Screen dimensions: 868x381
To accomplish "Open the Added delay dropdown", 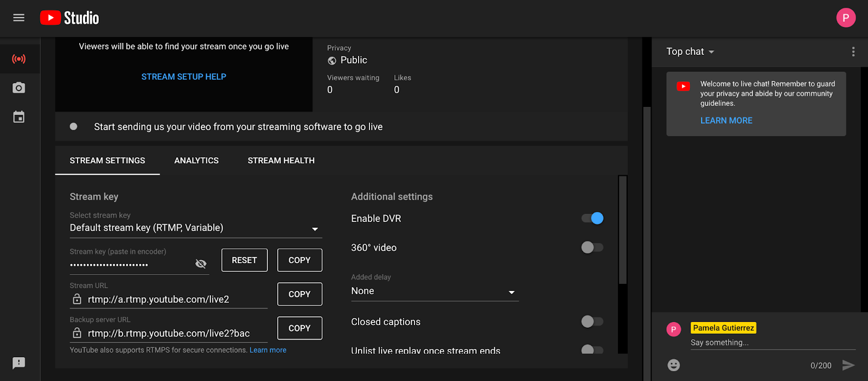I will 435,291.
